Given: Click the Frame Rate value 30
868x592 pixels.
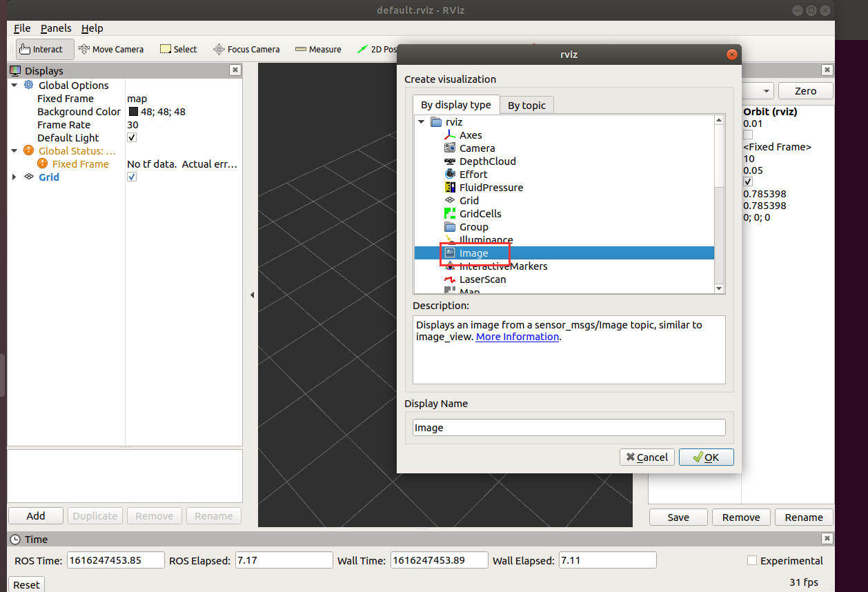Looking at the screenshot, I should [x=132, y=125].
